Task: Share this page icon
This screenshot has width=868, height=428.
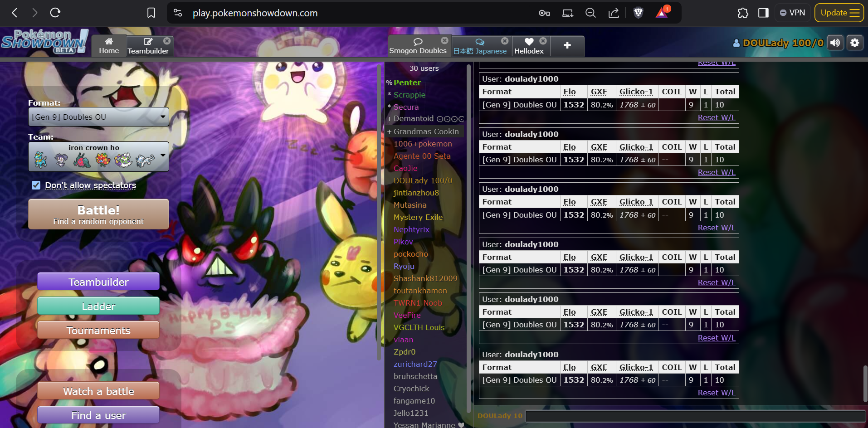Action: pyautogui.click(x=614, y=13)
